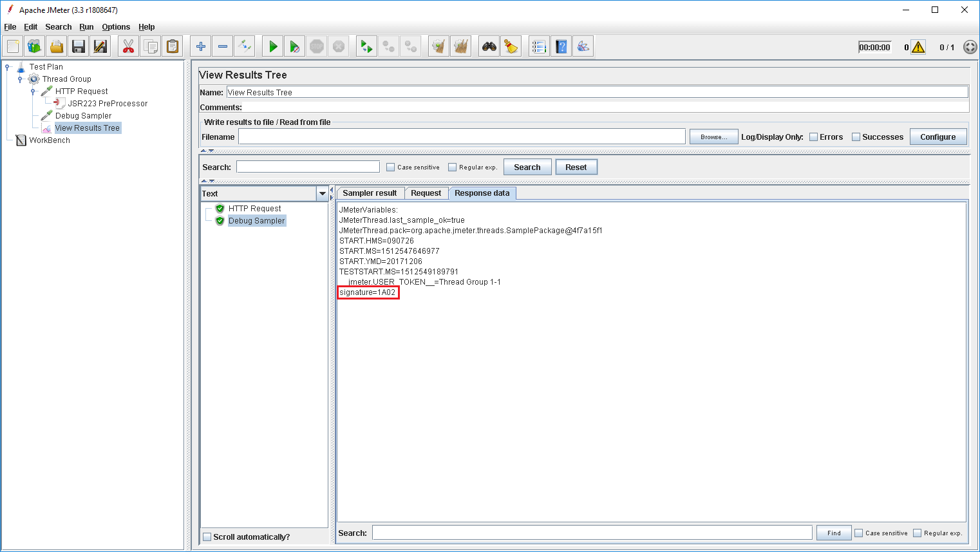Save the test plan with floppy icon
The height and width of the screenshot is (552, 980).
[79, 46]
